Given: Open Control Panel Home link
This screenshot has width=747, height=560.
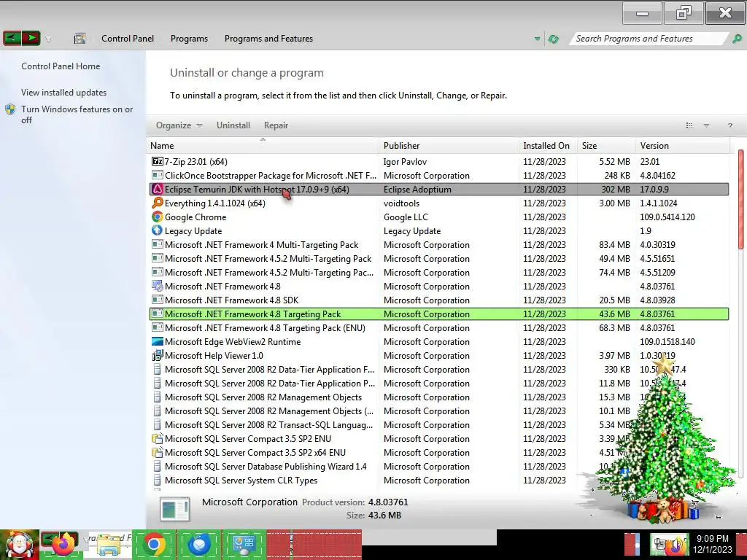Looking at the screenshot, I should click(61, 66).
